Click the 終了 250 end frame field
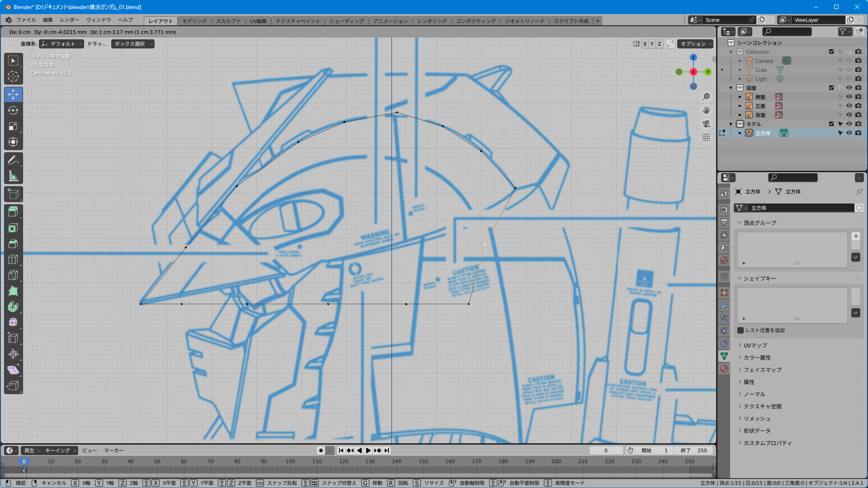This screenshot has height=488, width=868. [x=694, y=450]
